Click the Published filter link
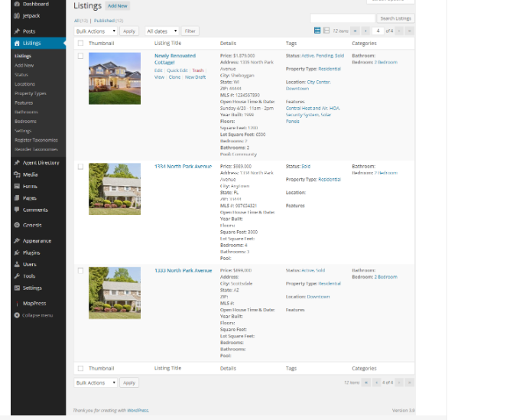 click(x=104, y=21)
